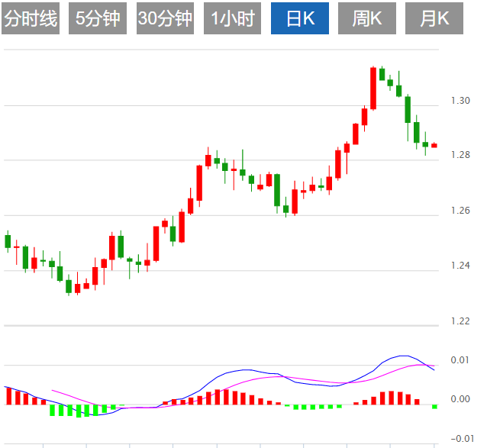The height and width of the screenshot is (448, 487).
Task: Open the 月K monthly chart
Action: tap(434, 18)
